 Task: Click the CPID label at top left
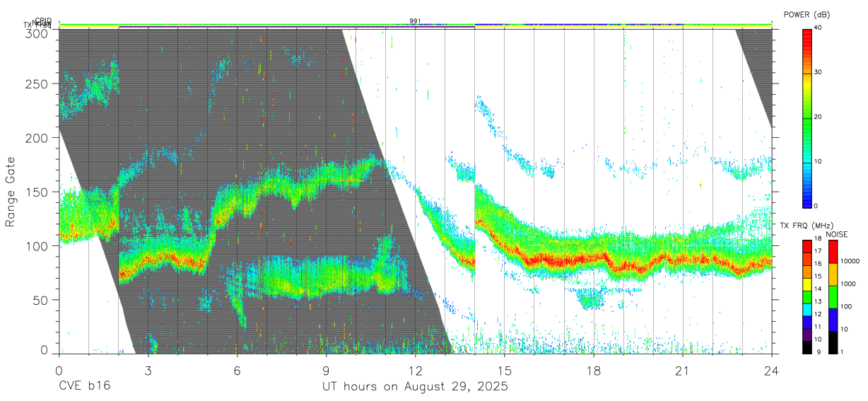pyautogui.click(x=43, y=21)
